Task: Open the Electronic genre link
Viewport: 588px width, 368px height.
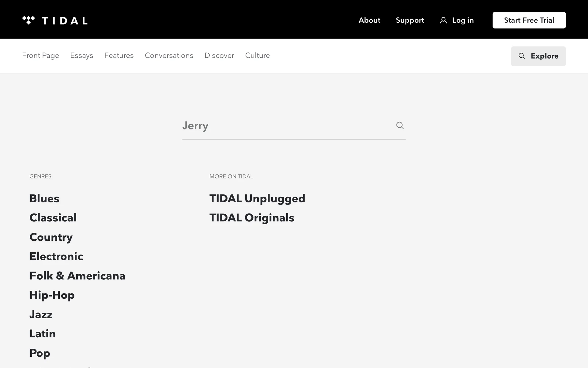Action: [x=56, y=256]
